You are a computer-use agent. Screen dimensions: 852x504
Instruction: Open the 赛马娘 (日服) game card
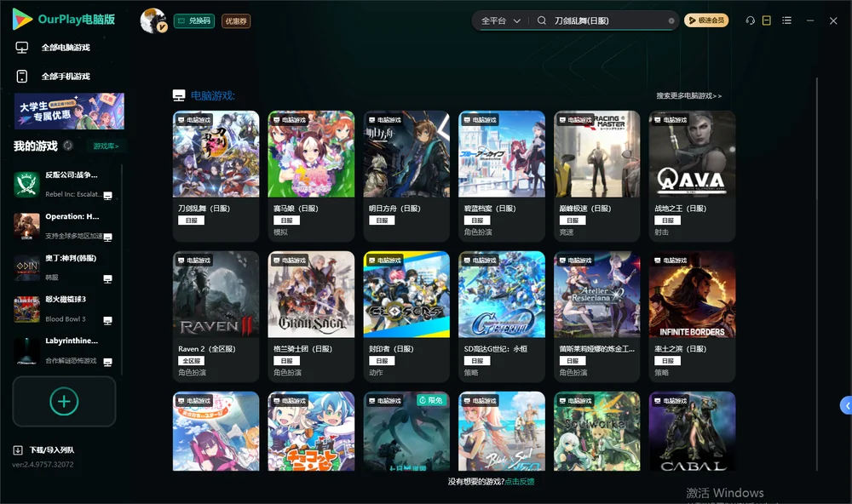coord(311,176)
